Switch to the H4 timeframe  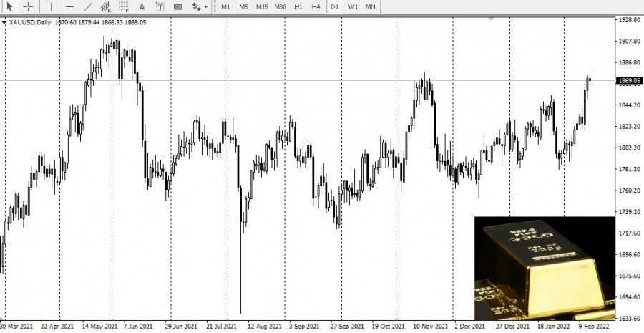point(316,6)
